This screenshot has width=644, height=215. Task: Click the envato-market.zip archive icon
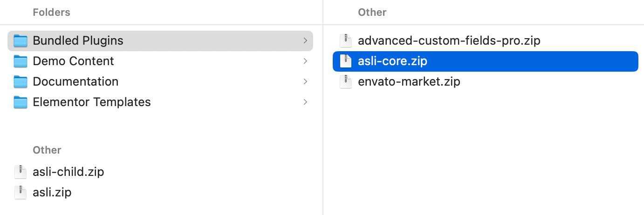tap(345, 82)
